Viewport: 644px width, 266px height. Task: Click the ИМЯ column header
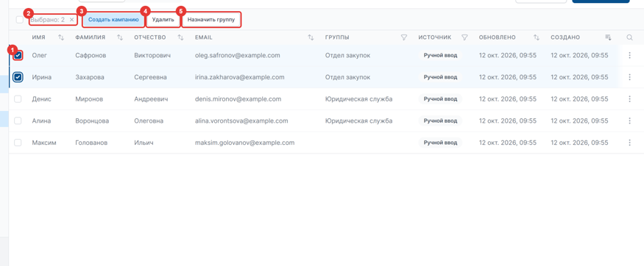pyautogui.click(x=38, y=37)
